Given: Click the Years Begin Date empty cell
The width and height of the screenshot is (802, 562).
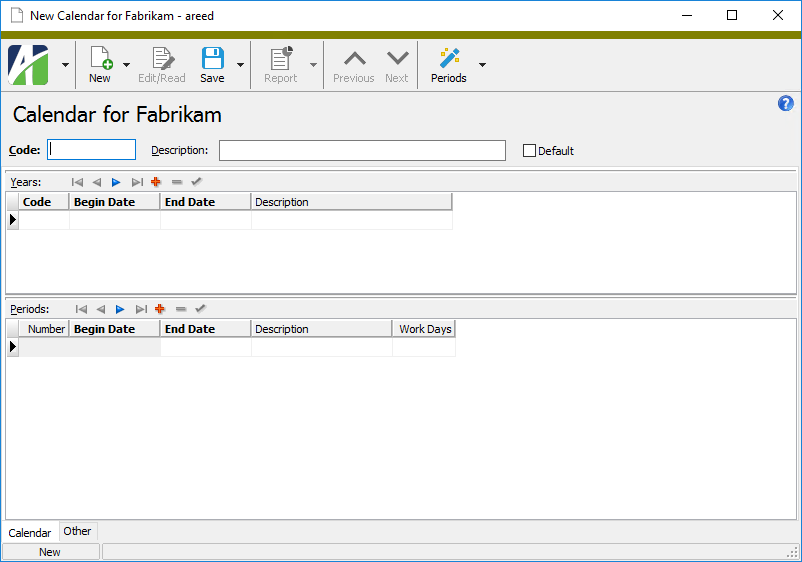Looking at the screenshot, I should click(x=115, y=220).
